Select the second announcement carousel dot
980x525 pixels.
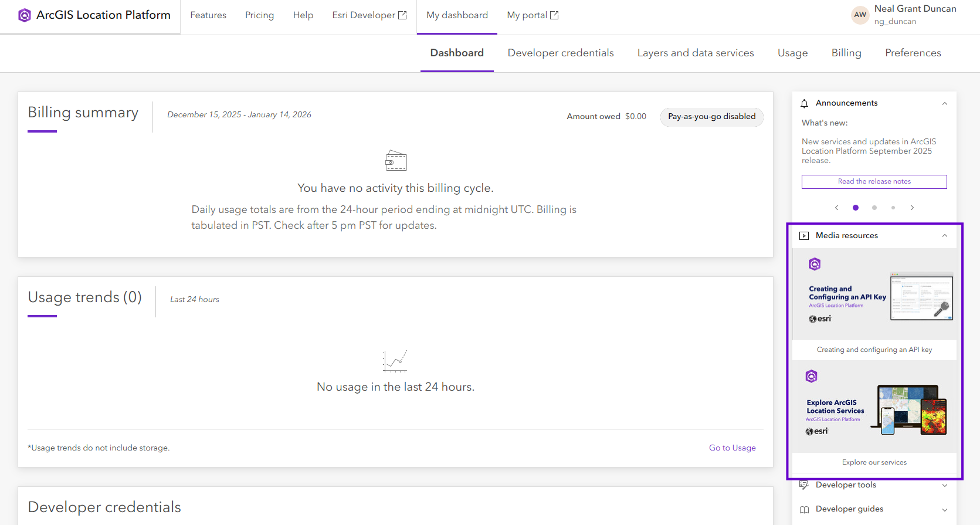pyautogui.click(x=874, y=208)
